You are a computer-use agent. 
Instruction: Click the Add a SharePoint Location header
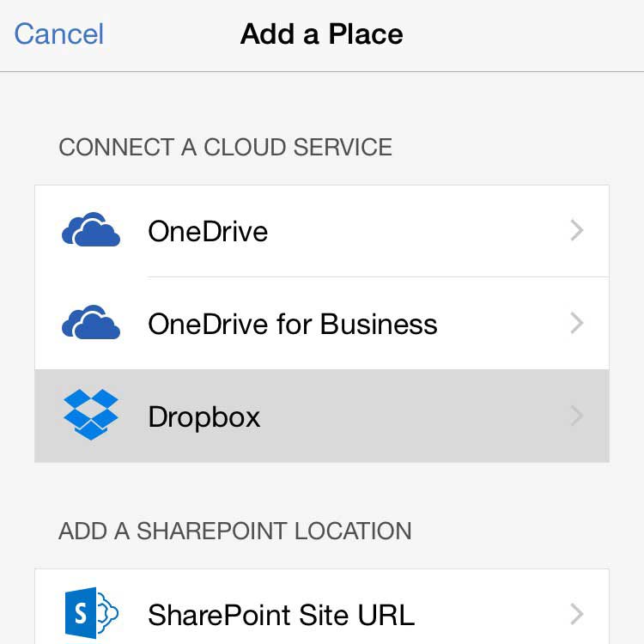coord(235,531)
